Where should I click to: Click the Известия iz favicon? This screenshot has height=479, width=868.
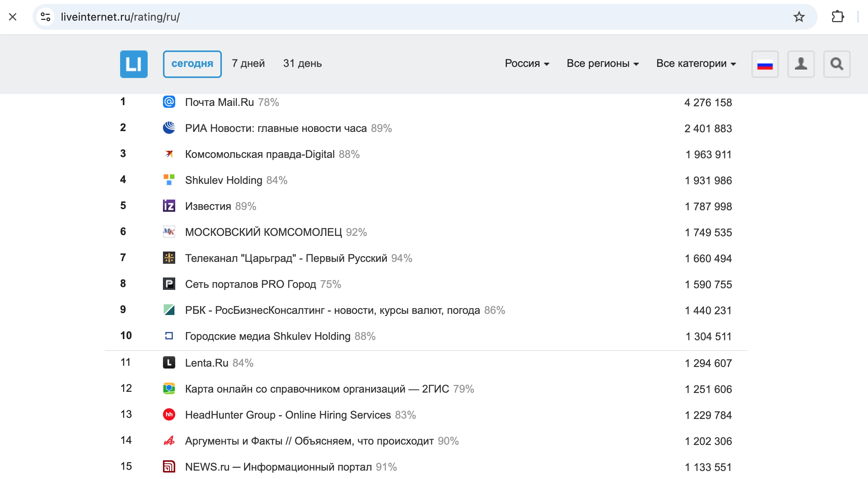169,206
